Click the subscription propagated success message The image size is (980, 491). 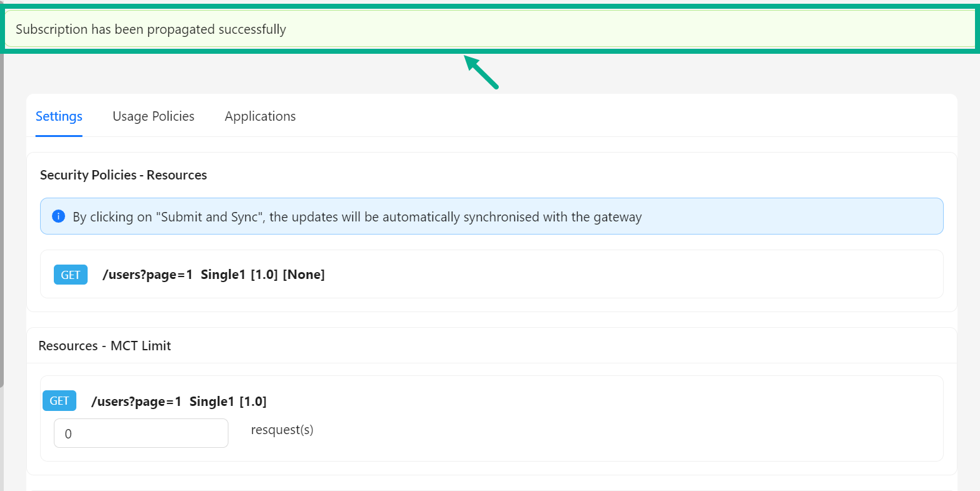pyautogui.click(x=151, y=29)
